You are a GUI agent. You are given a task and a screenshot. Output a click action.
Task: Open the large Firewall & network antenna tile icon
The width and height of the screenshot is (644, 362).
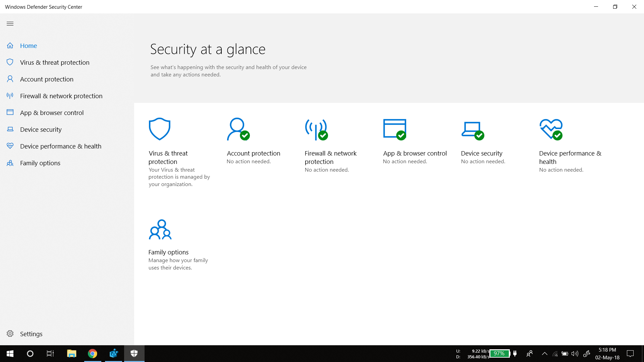tap(316, 130)
